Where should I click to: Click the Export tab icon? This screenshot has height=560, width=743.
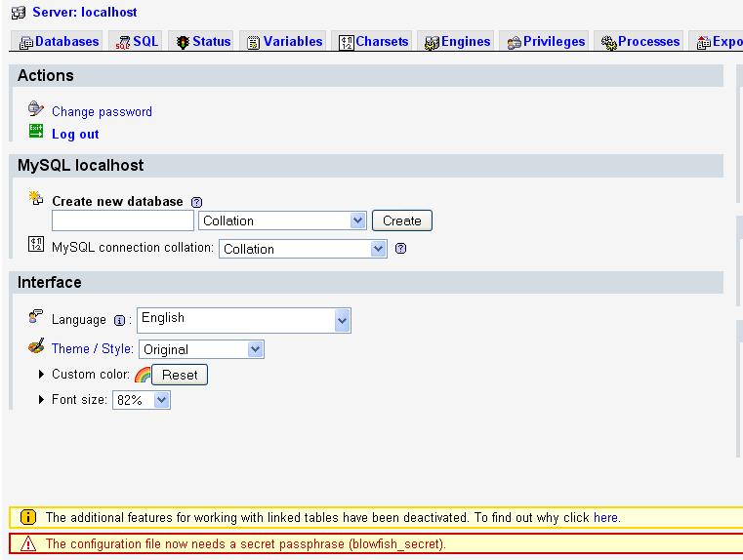tap(704, 43)
